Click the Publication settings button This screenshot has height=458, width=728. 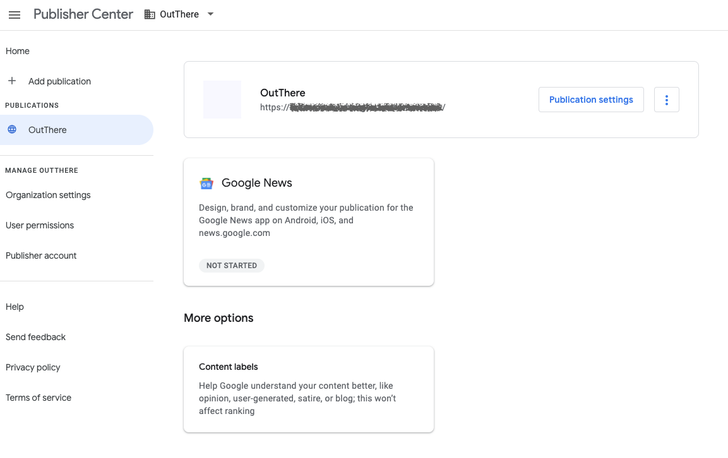pyautogui.click(x=591, y=100)
